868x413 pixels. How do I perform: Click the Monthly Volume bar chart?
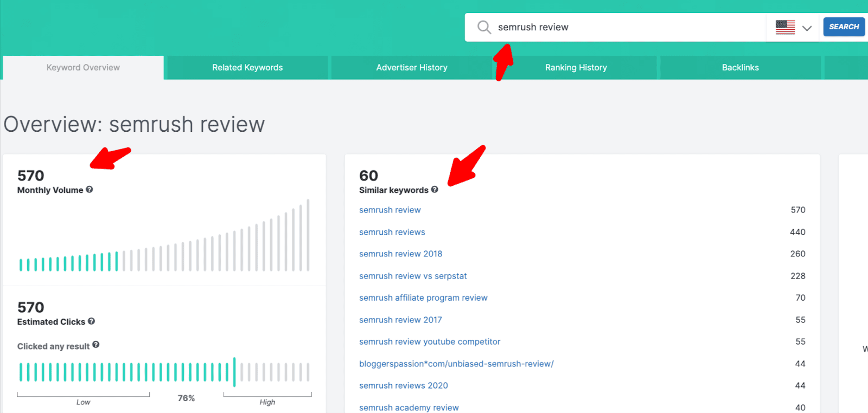click(x=164, y=235)
